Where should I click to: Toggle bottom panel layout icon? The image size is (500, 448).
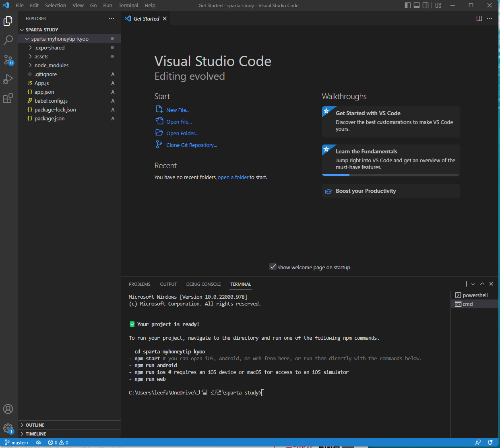point(417,5)
